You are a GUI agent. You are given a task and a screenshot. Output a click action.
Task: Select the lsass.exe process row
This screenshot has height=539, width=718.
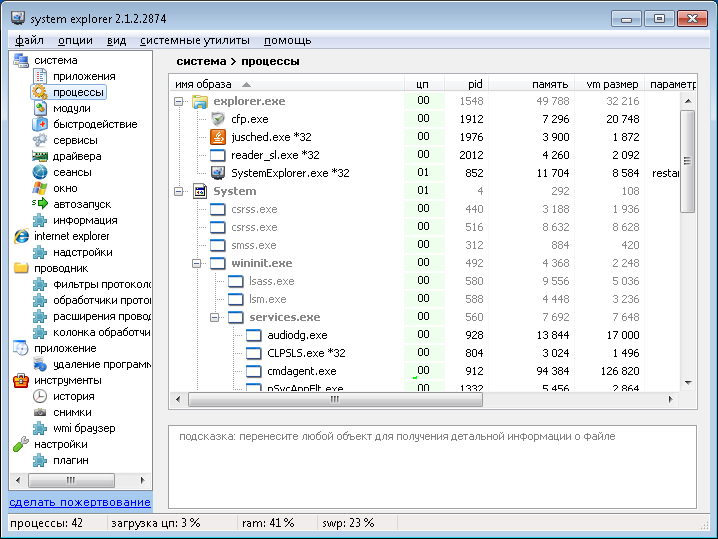[x=424, y=281]
